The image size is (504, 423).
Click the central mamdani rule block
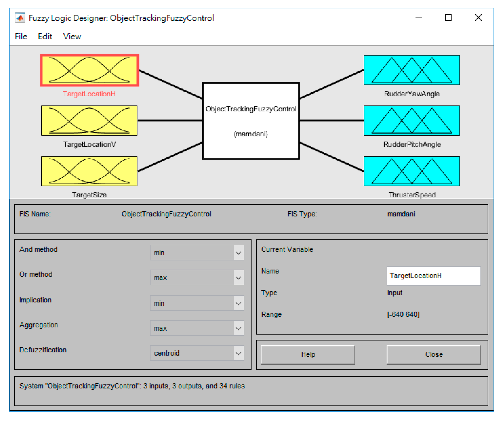coord(251,121)
